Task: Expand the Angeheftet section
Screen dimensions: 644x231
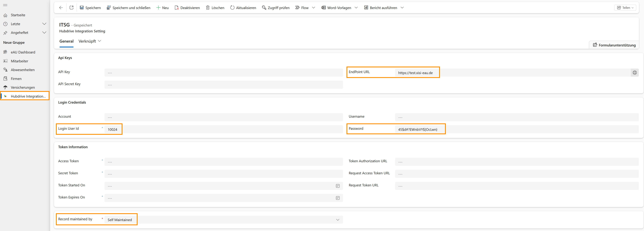Action: pyautogui.click(x=44, y=33)
